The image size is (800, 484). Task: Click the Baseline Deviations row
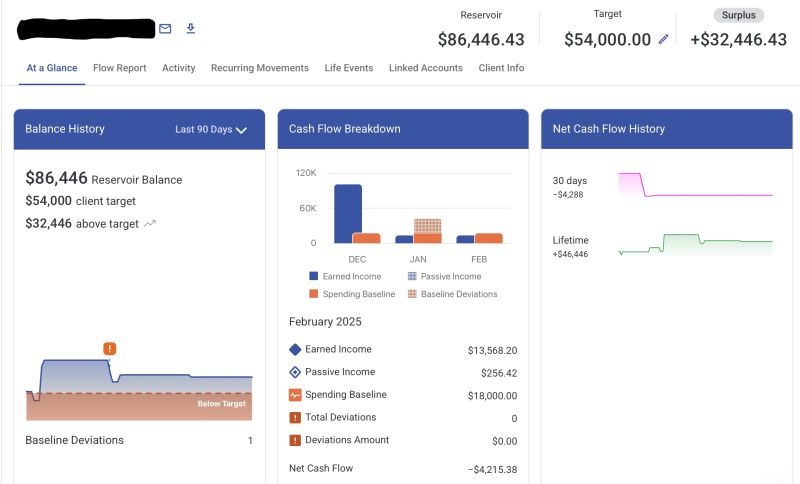(139, 440)
